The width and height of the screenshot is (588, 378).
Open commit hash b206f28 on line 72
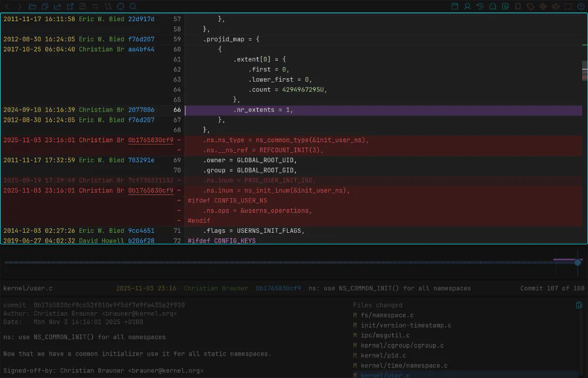pos(141,240)
